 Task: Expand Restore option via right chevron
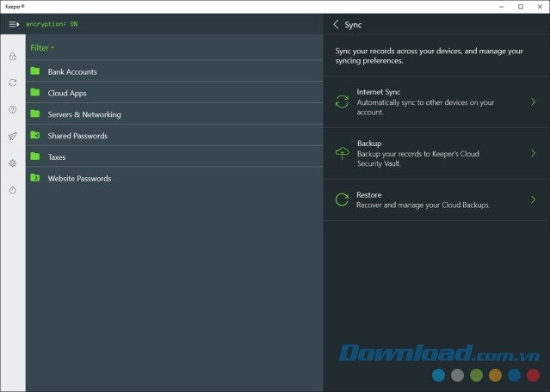pyautogui.click(x=534, y=200)
